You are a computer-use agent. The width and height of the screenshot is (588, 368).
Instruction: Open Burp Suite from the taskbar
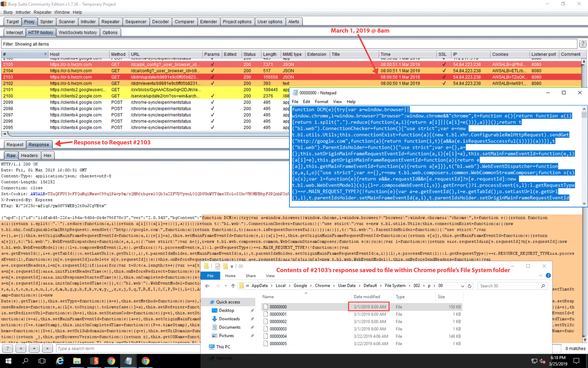(x=94, y=361)
